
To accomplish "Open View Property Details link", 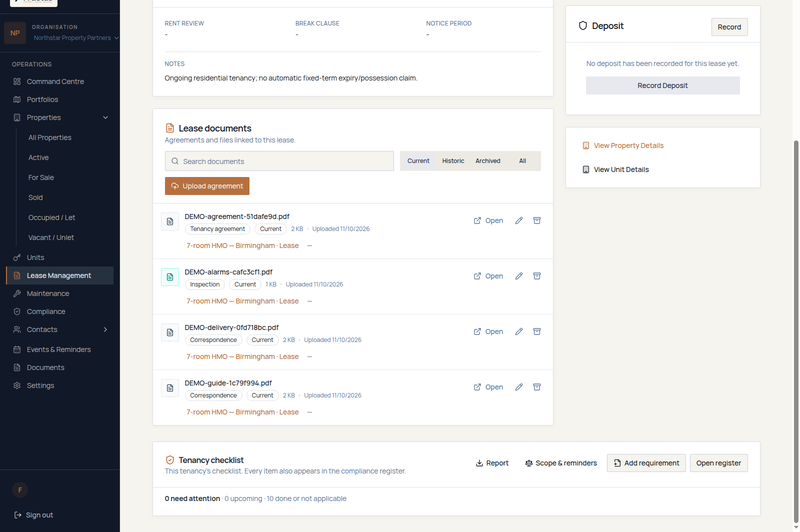I will click(623, 145).
